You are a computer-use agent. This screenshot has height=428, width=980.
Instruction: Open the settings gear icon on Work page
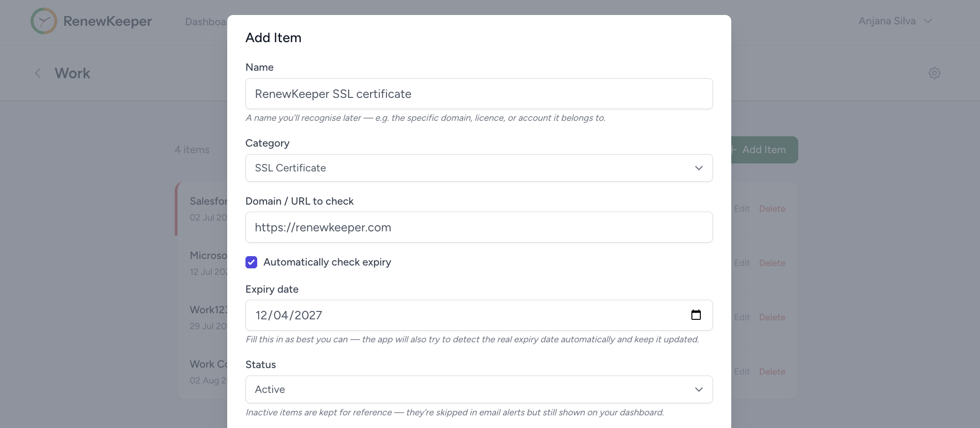934,73
